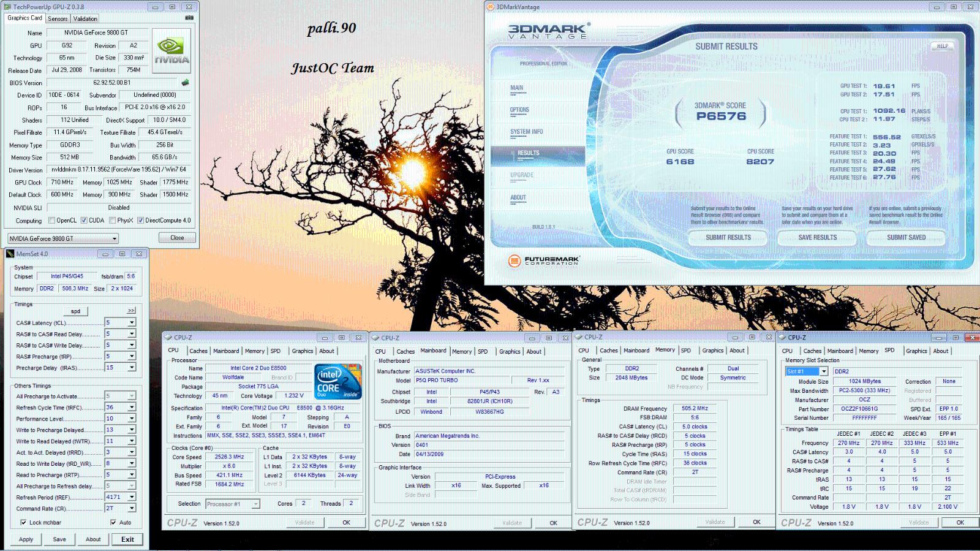Click the Save button in MemSet
Viewport: 980px width, 551px height.
click(x=59, y=539)
